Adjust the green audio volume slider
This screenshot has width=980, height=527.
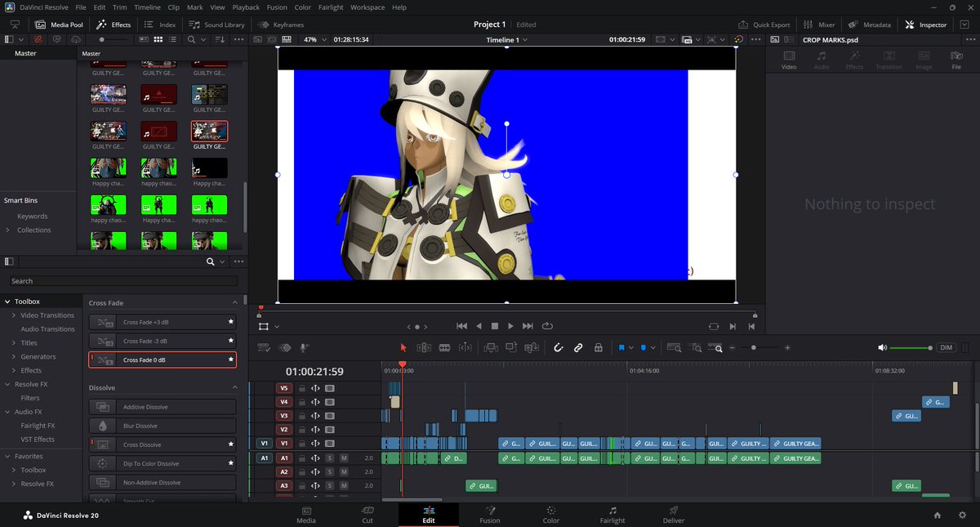(x=911, y=348)
